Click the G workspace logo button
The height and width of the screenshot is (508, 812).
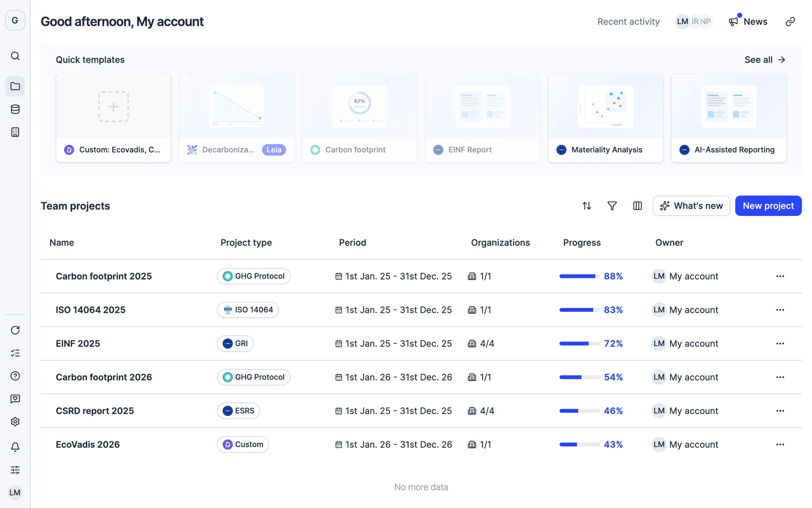tap(15, 20)
